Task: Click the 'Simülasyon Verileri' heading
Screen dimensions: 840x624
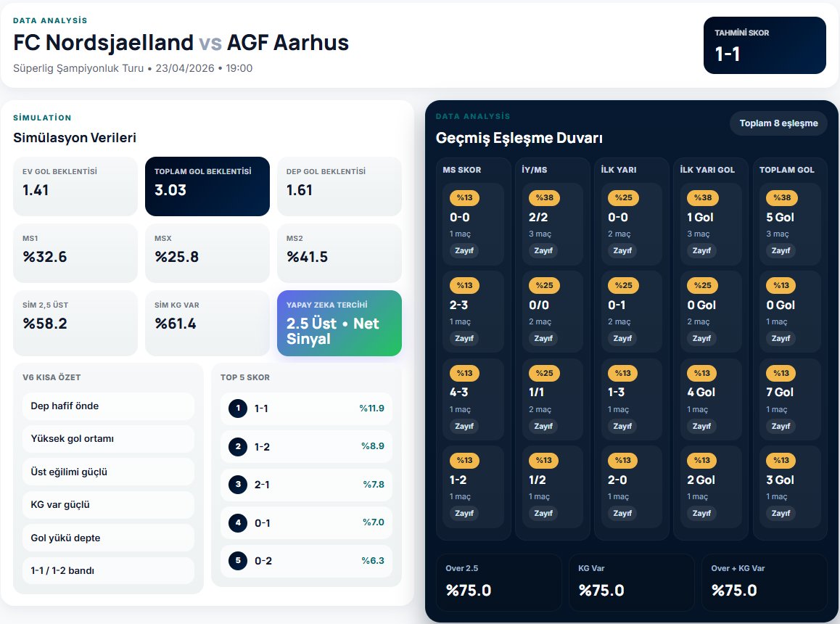Action: [75, 138]
